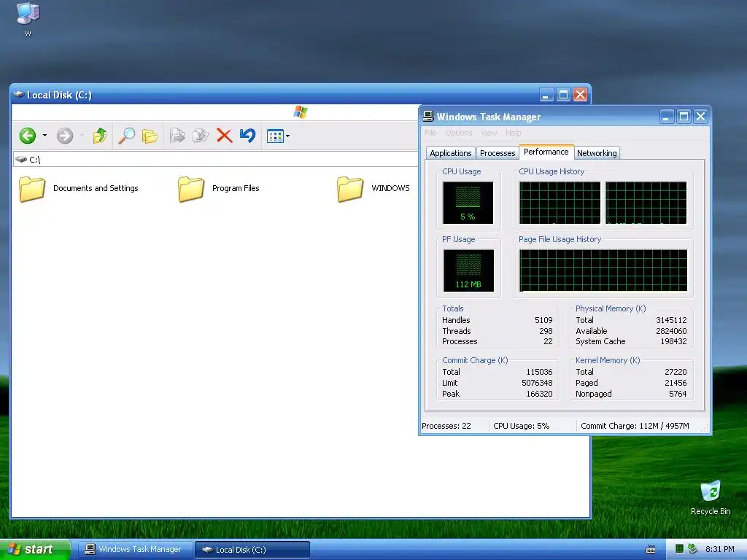Click the CPU Usage 5% meter
This screenshot has width=747, height=560.
pos(468,203)
